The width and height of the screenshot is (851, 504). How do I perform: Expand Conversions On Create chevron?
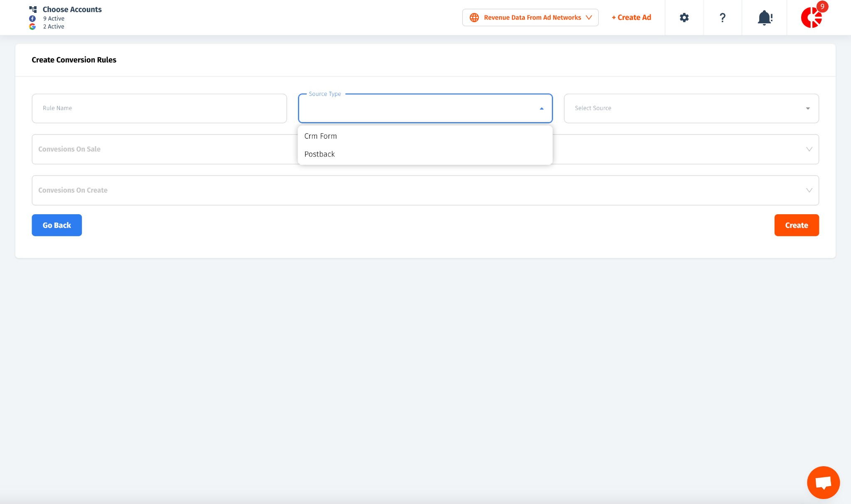[x=809, y=190]
